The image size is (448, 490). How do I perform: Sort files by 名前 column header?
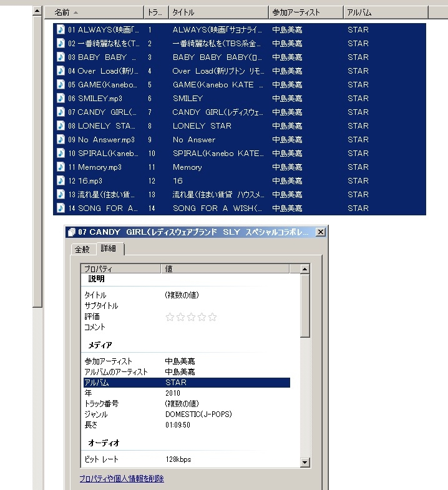[x=94, y=12]
